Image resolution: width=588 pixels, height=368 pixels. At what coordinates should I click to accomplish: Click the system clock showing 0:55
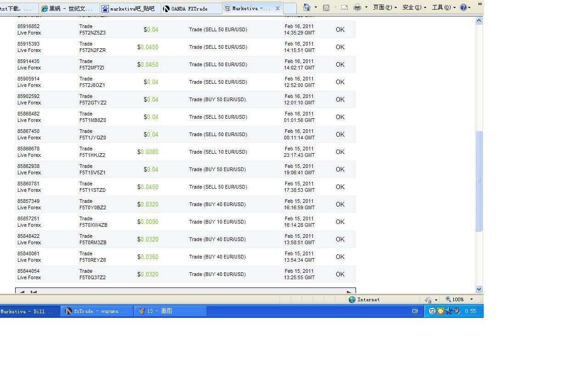[x=470, y=311]
